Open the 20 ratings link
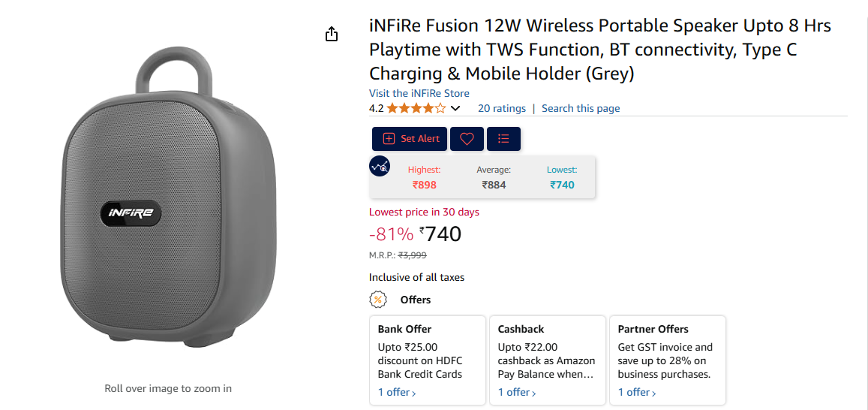The width and height of the screenshot is (868, 410). [501, 108]
